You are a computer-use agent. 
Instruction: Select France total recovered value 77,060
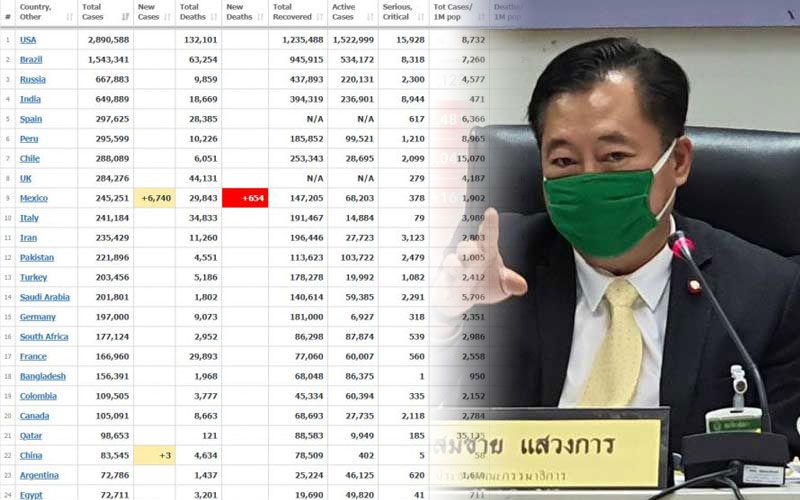click(309, 357)
